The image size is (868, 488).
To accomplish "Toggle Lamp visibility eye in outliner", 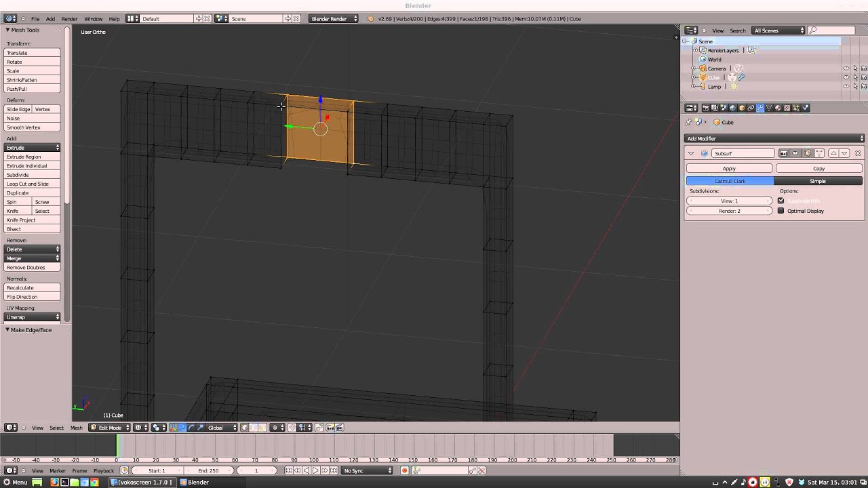I will tap(846, 87).
